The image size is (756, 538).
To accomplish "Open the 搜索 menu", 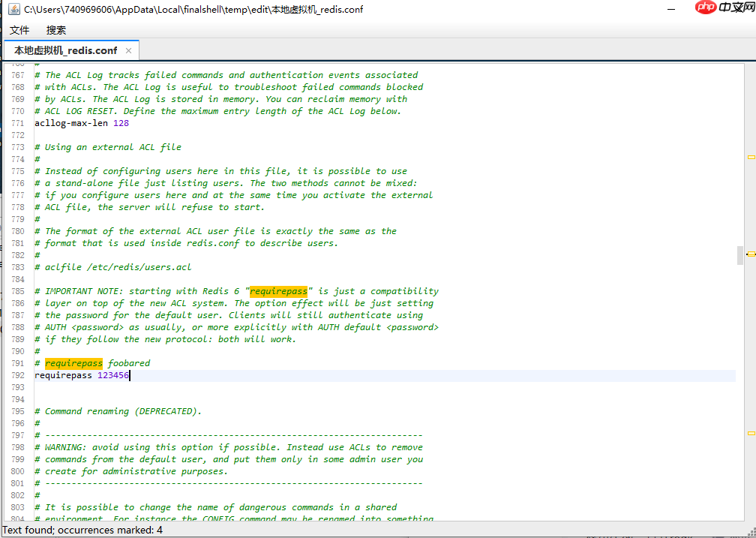I will coord(56,30).
